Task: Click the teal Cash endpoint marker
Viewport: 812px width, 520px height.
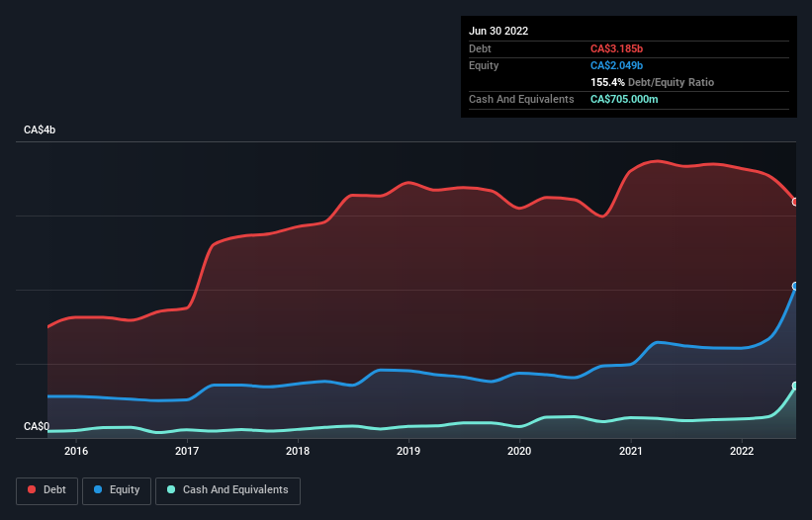Action: (795, 386)
